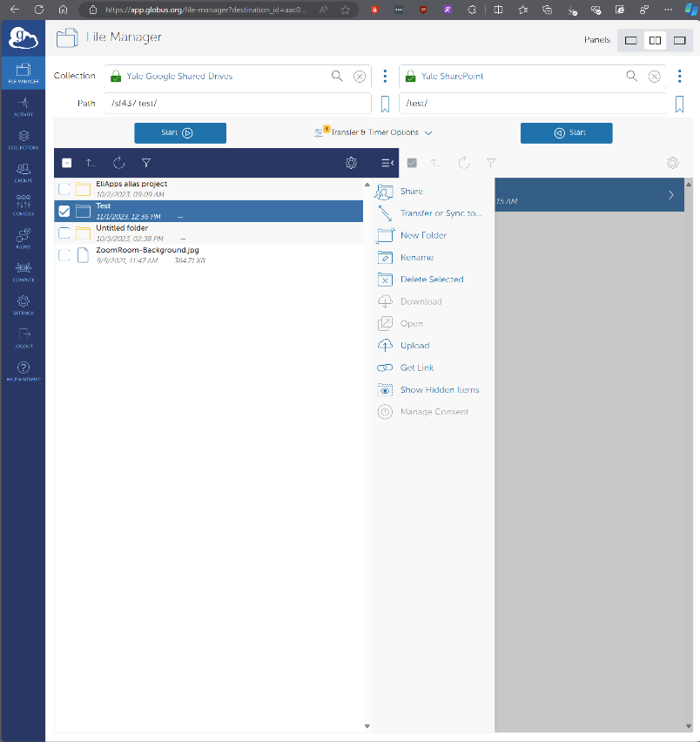
Task: Open the filter icon above file list
Action: [x=146, y=163]
